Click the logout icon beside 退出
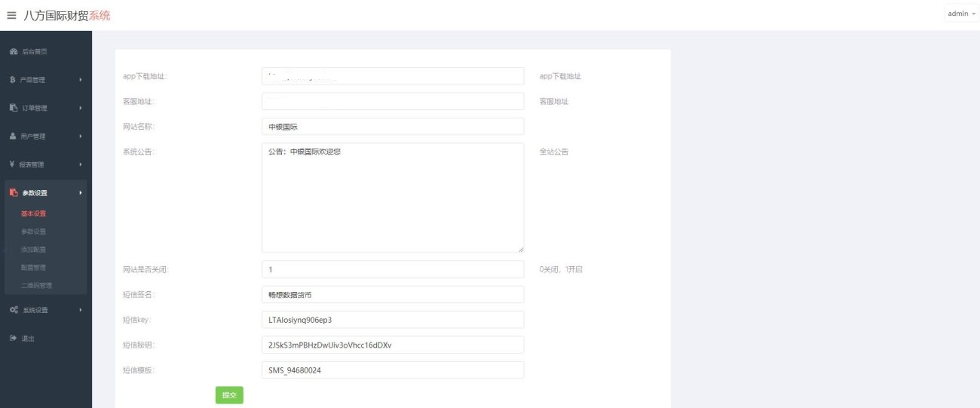 [x=13, y=338]
